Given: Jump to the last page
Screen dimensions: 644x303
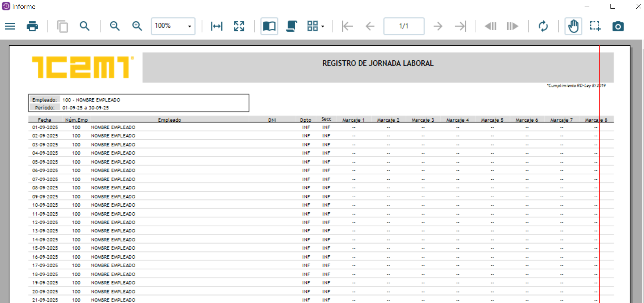Looking at the screenshot, I should pos(461,26).
